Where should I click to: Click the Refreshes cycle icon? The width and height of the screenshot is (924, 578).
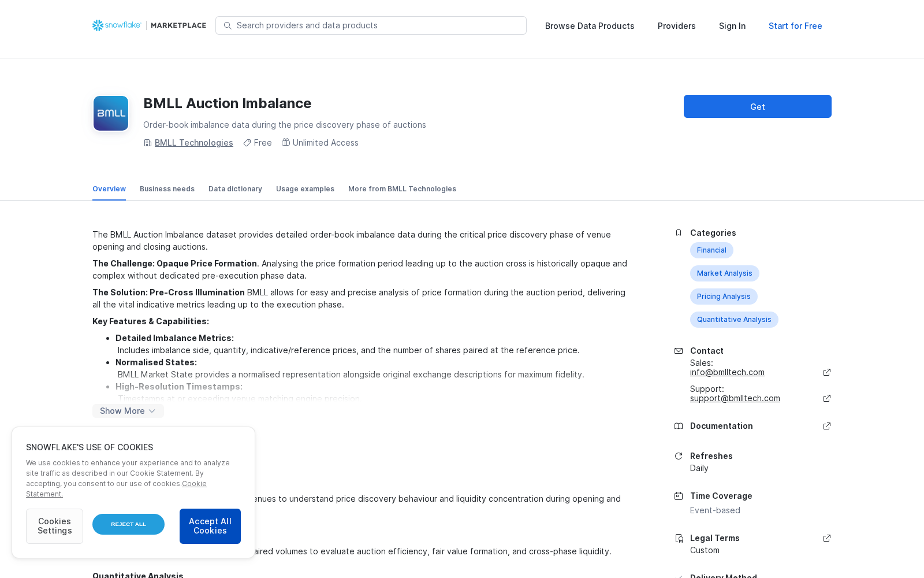679,456
